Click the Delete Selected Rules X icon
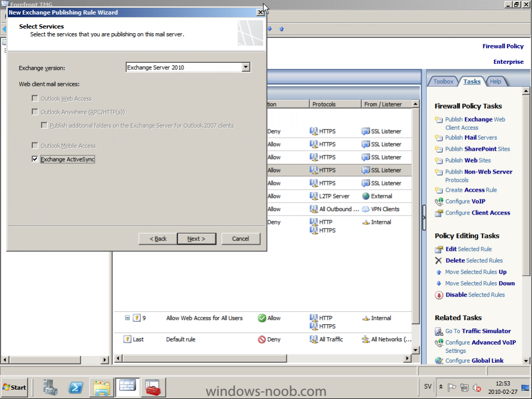Screen dimensions: 532x399 [x=438, y=261]
